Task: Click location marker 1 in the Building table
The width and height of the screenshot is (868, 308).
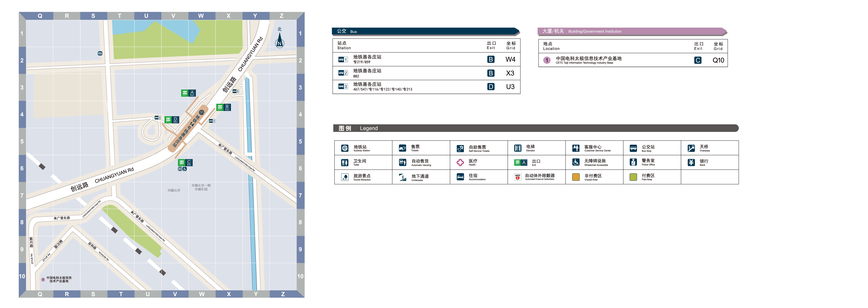Action: [x=547, y=60]
